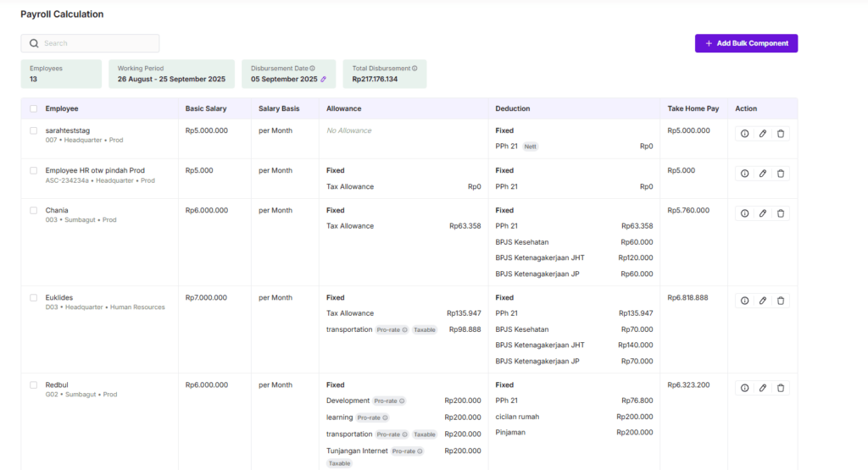Toggle the select-all employees checkbox
The height and width of the screenshot is (470, 868).
coord(33,108)
